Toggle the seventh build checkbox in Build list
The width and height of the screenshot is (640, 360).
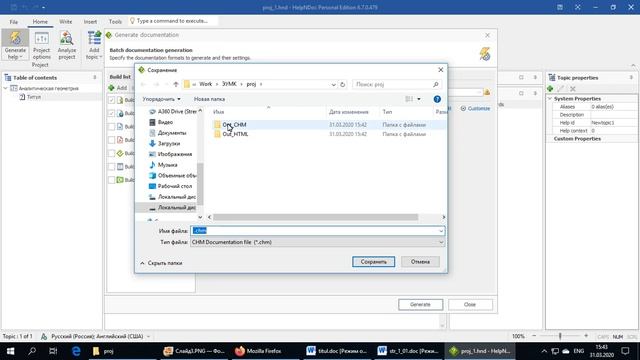click(x=111, y=180)
